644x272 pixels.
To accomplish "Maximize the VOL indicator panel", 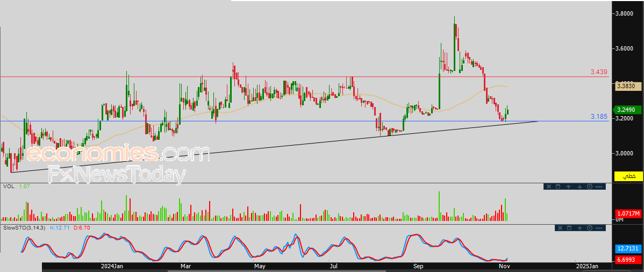I will pos(558,187).
